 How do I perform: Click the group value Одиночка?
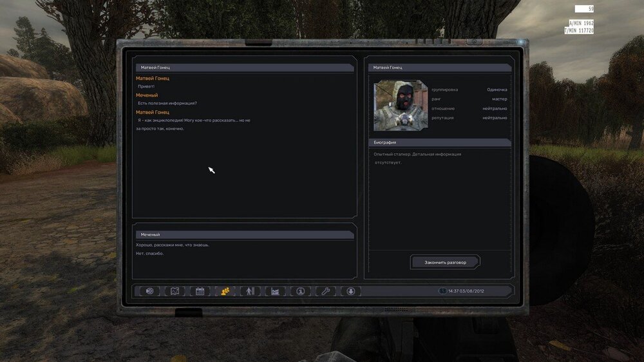point(497,90)
